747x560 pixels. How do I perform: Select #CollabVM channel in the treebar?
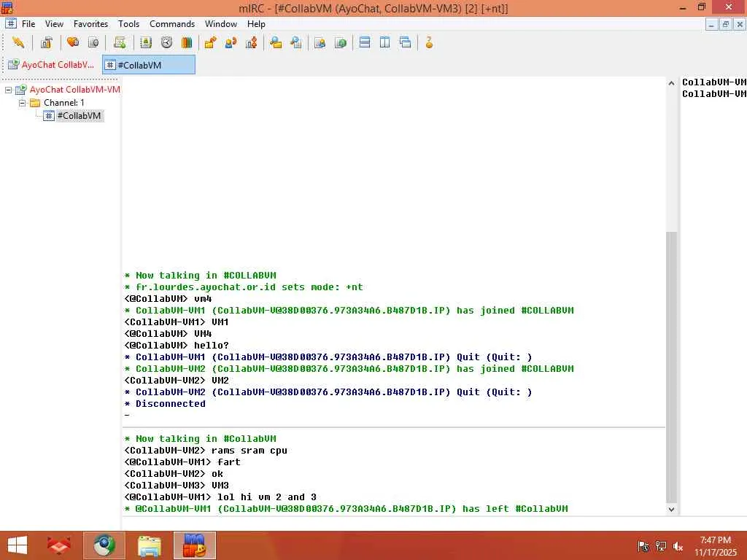point(79,116)
